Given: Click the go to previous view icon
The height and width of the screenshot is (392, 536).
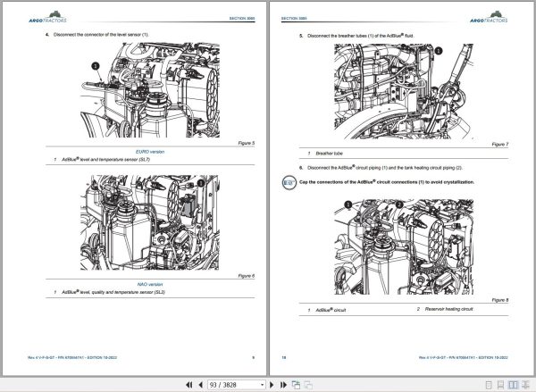Looking at the screenshot, I should point(296,385).
